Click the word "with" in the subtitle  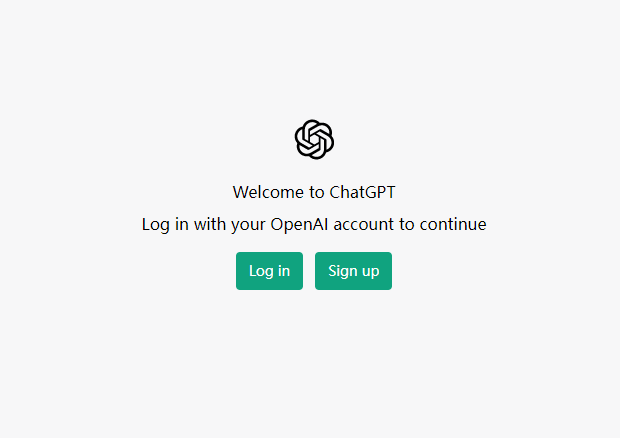tap(210, 225)
